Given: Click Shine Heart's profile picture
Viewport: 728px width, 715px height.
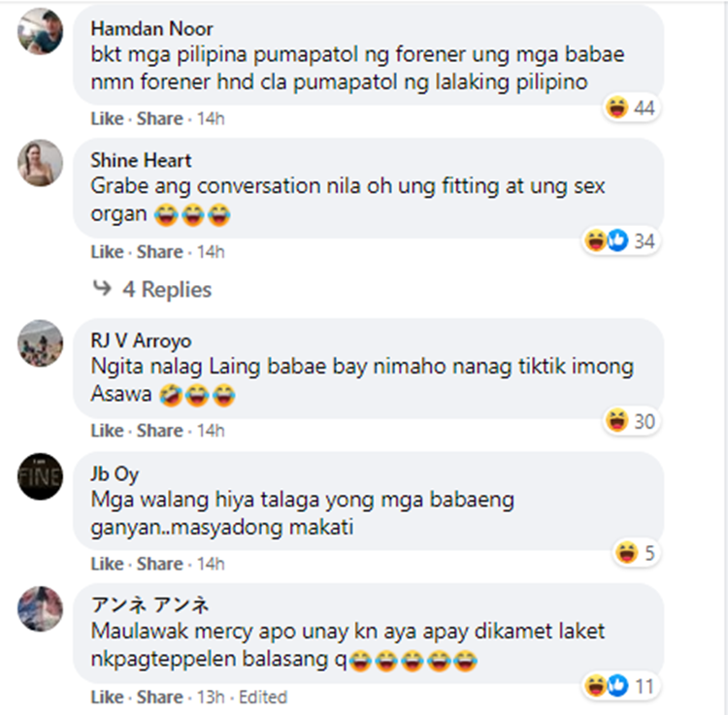Looking at the screenshot, I should point(40,163).
